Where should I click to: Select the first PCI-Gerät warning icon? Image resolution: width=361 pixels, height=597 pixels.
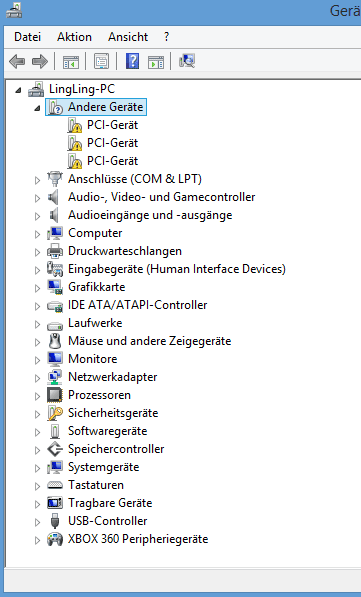(x=75, y=125)
